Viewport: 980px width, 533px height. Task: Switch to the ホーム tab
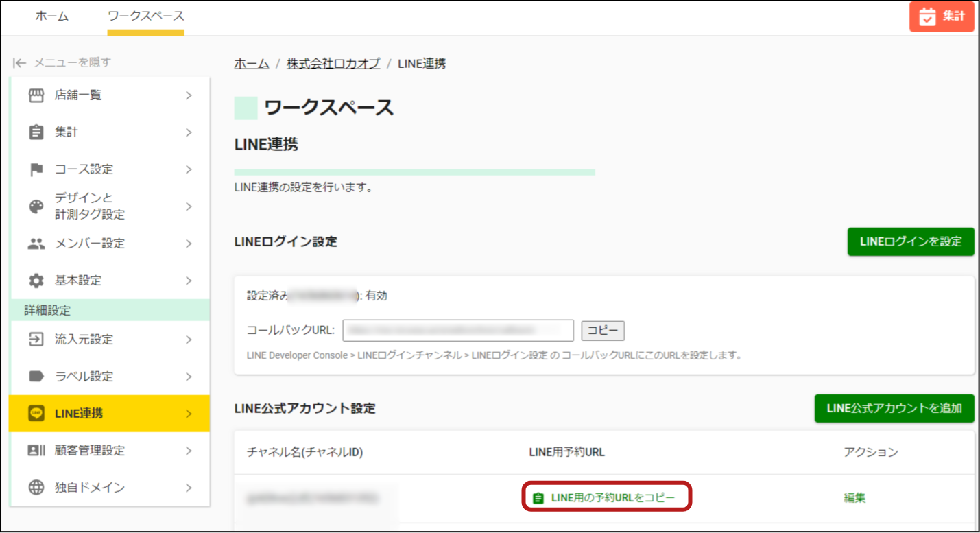pyautogui.click(x=52, y=16)
